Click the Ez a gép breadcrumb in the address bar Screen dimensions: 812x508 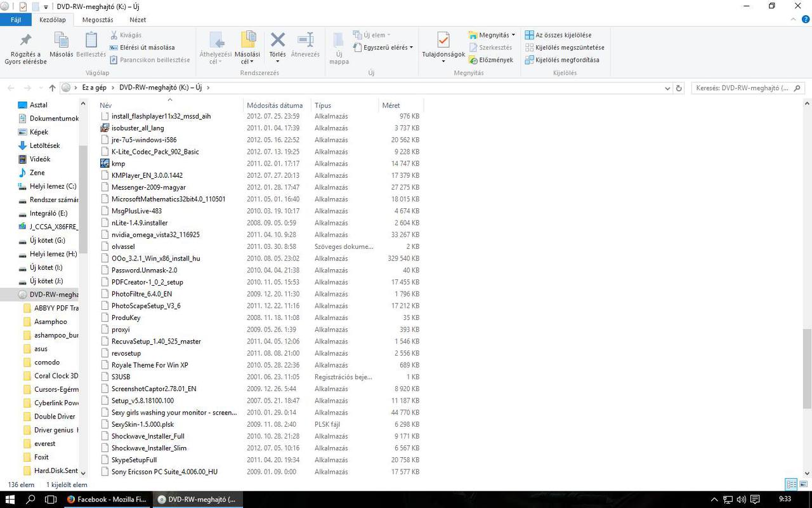click(94, 88)
